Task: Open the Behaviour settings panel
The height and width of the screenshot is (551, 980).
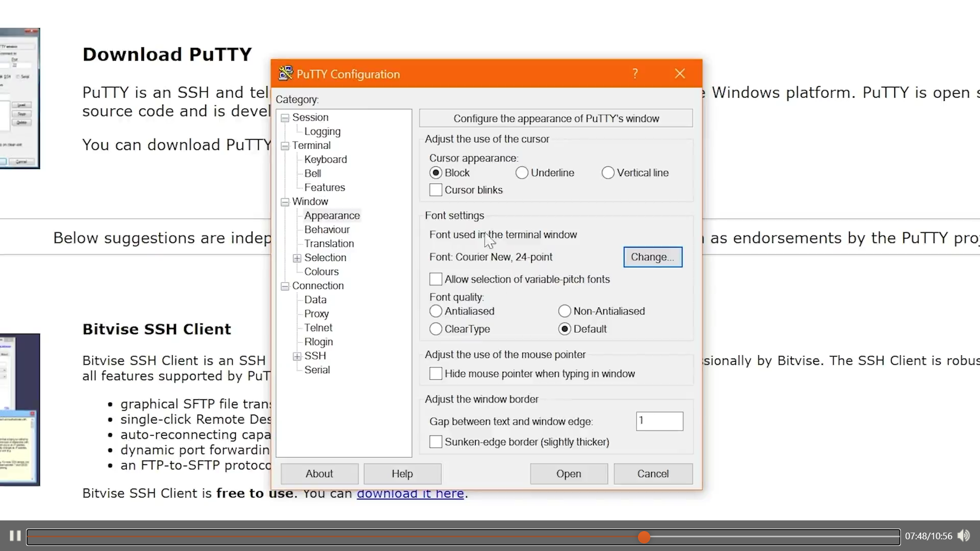Action: (x=327, y=230)
